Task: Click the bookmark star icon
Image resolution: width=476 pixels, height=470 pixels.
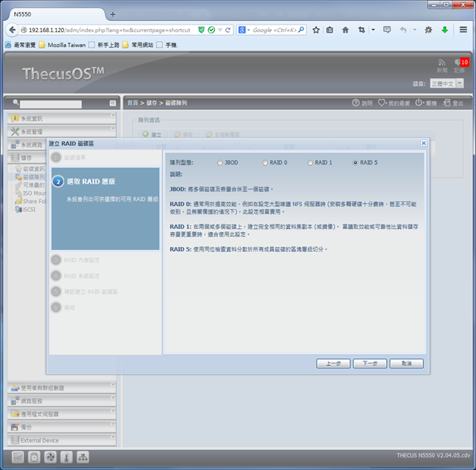Action: [316, 30]
